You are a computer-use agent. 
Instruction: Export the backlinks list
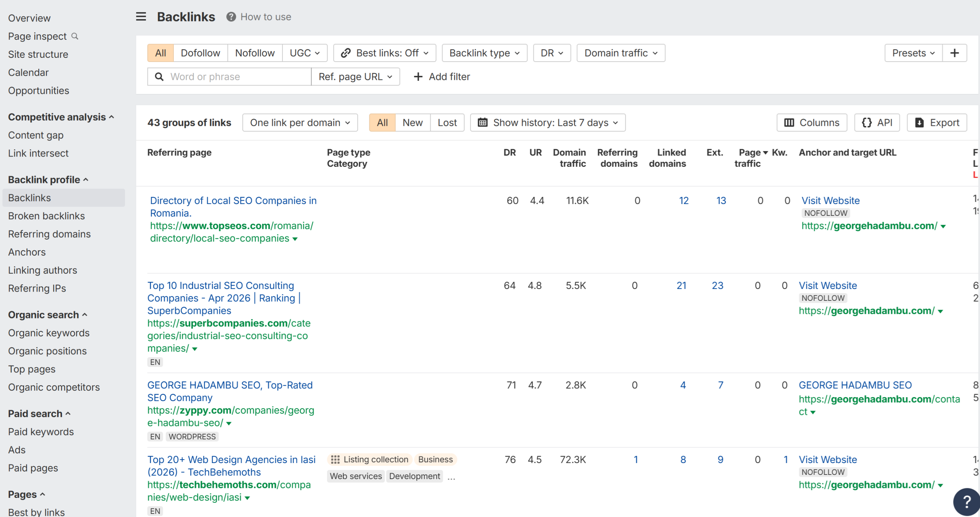click(x=937, y=122)
